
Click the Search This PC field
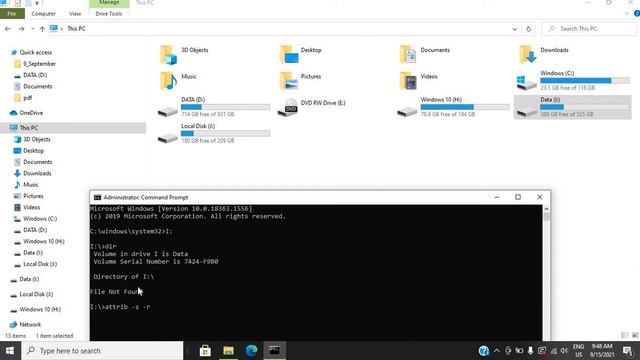coord(588,29)
